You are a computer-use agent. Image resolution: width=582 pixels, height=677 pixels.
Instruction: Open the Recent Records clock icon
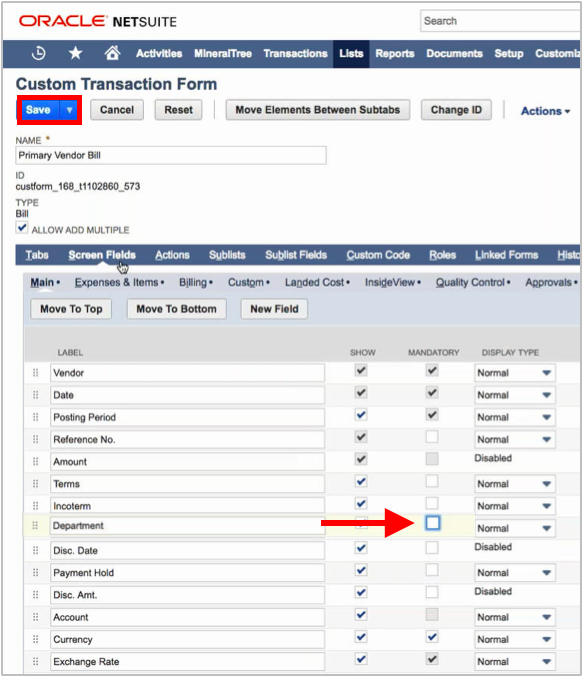point(39,53)
